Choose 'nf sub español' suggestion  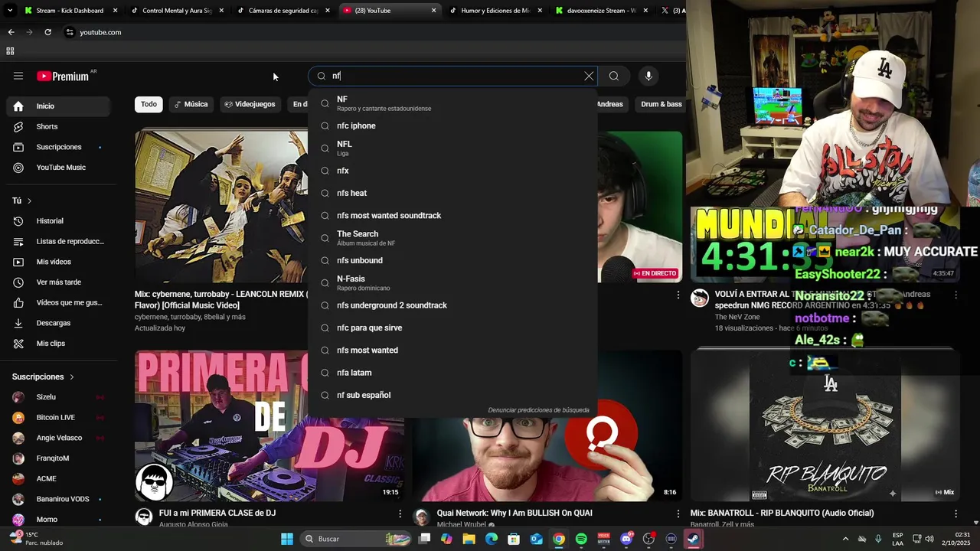coord(452,395)
